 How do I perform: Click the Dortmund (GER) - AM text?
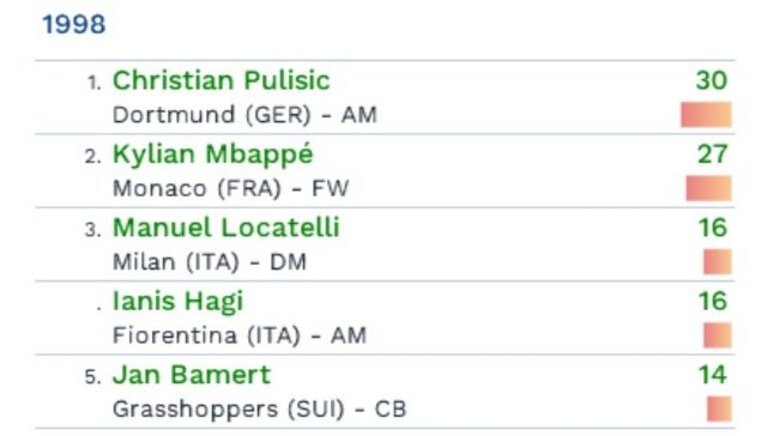[x=245, y=115]
